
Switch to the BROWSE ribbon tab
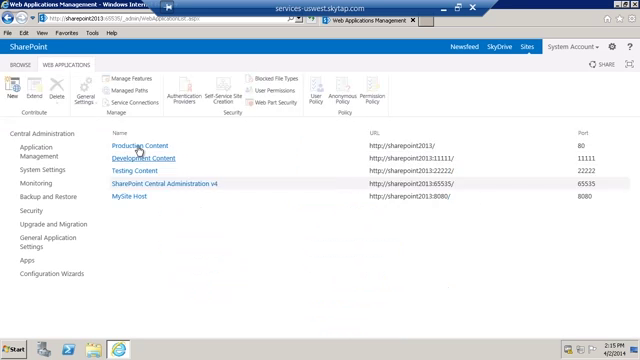click(20, 65)
